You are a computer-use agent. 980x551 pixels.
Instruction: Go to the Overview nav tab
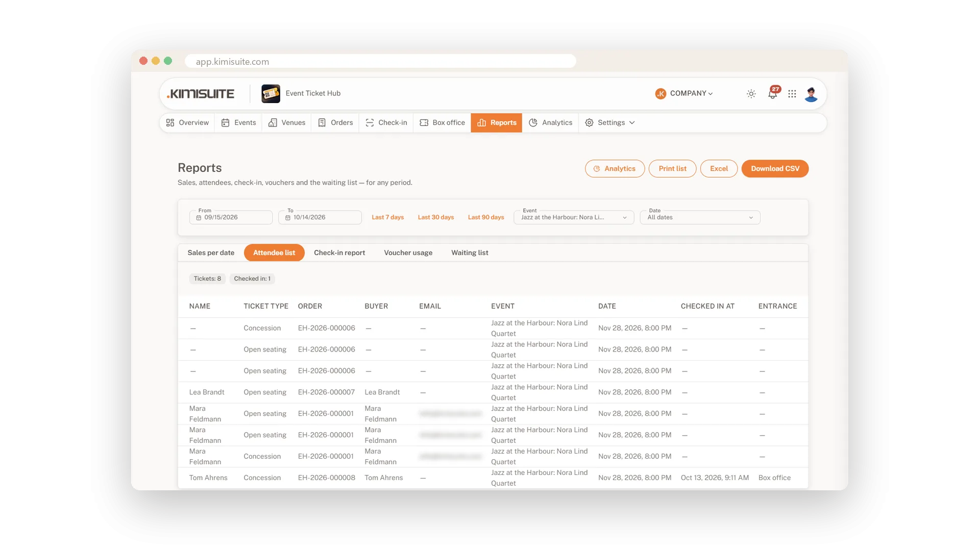pos(187,123)
